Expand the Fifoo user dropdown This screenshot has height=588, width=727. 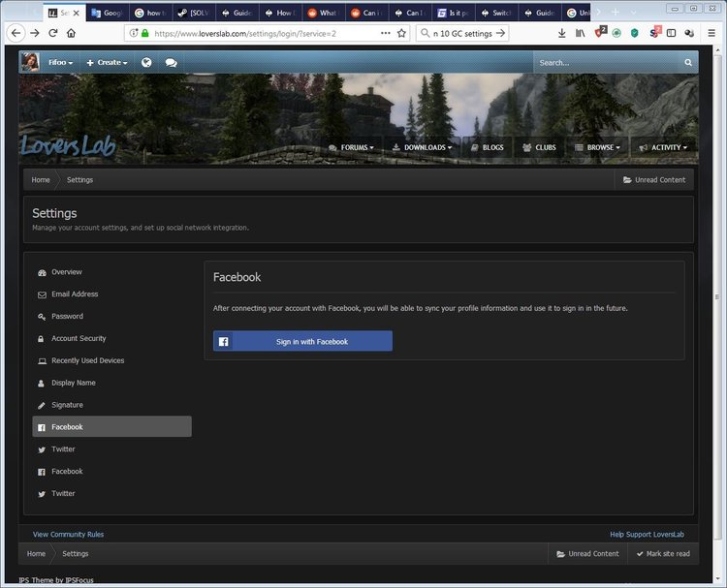(x=61, y=63)
